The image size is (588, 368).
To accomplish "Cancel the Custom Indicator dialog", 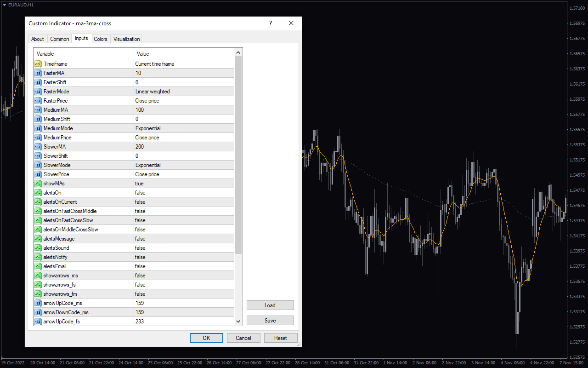I will tap(243, 338).
